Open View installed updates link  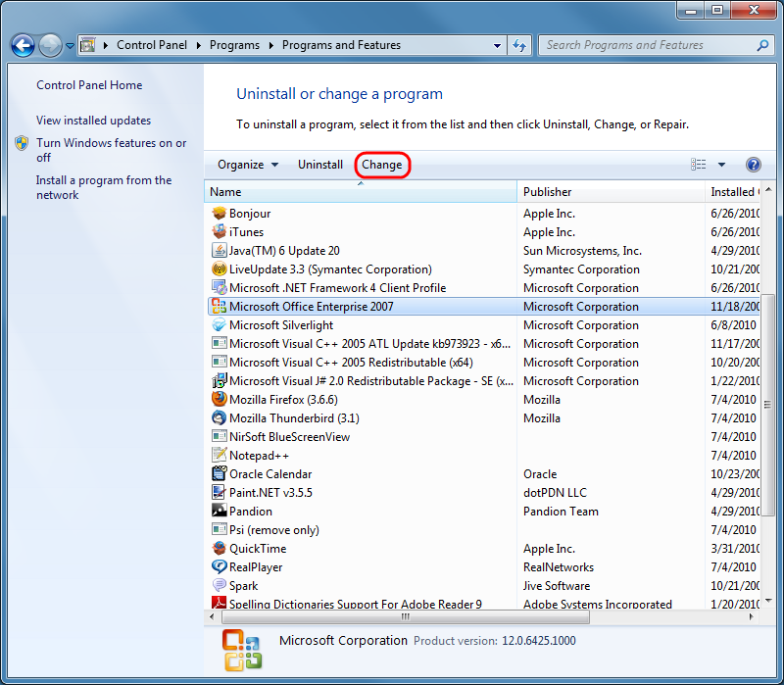pyautogui.click(x=93, y=121)
